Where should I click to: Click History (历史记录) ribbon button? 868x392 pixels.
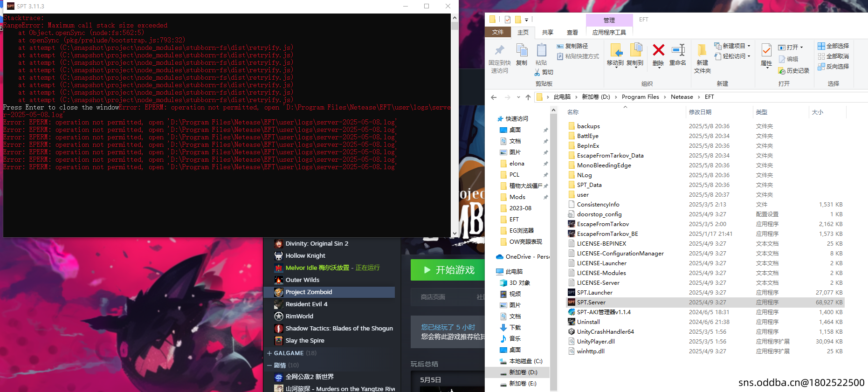794,71
